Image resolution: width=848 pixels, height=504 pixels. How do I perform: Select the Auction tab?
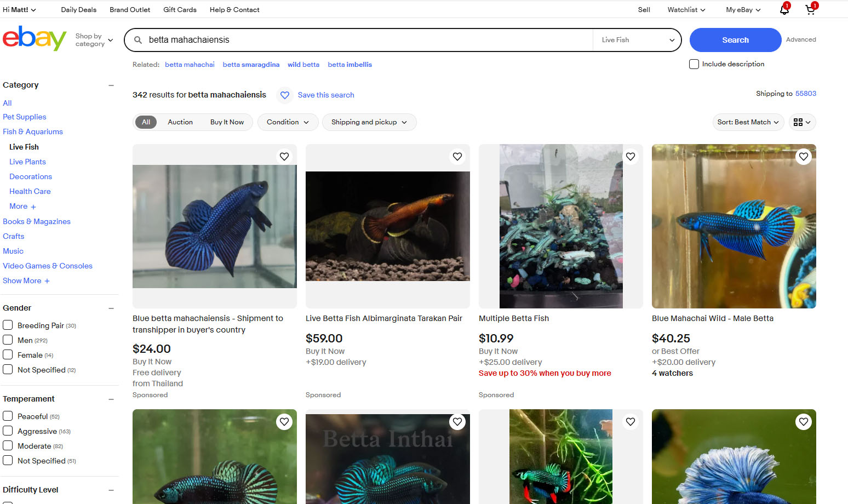point(180,122)
